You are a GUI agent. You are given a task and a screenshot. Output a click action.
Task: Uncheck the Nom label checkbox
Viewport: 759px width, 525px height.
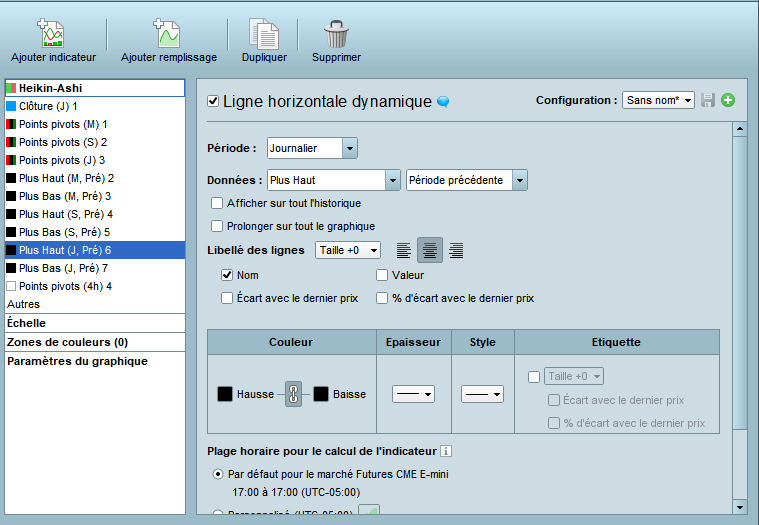227,275
